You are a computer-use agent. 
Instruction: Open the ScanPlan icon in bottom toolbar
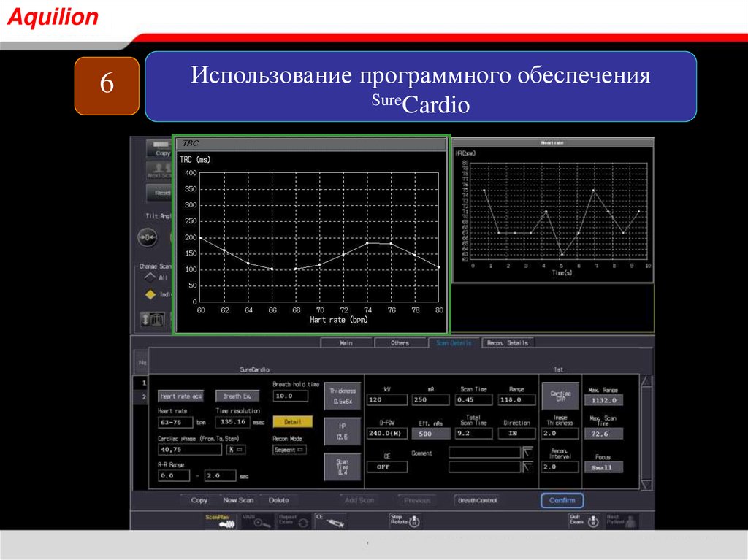point(221,521)
